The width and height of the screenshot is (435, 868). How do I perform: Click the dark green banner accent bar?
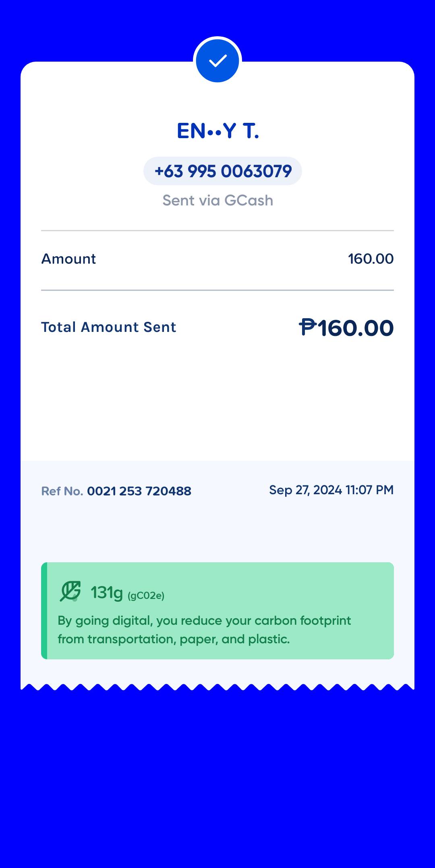click(44, 611)
